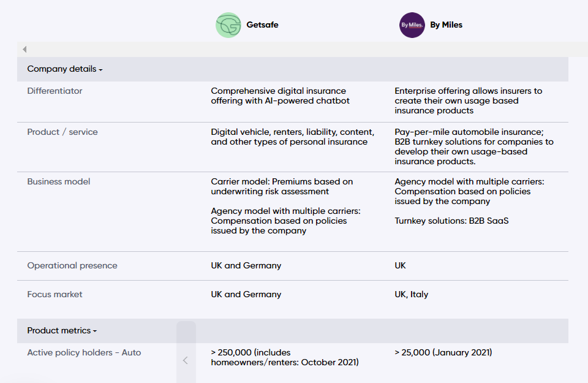
Task: Collapse the Company details section
Action: [x=64, y=69]
